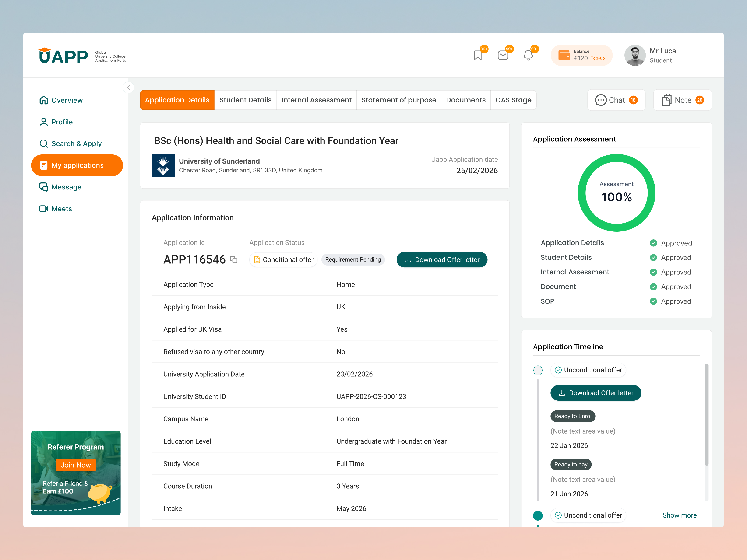Click Internal Assessment approved check icon
This screenshot has width=747, height=560.
pyautogui.click(x=653, y=272)
